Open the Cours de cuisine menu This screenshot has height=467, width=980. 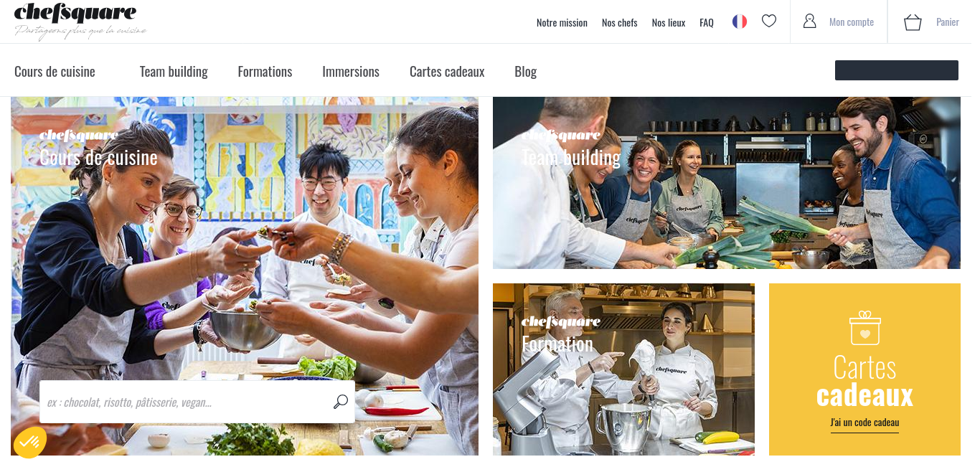55,72
